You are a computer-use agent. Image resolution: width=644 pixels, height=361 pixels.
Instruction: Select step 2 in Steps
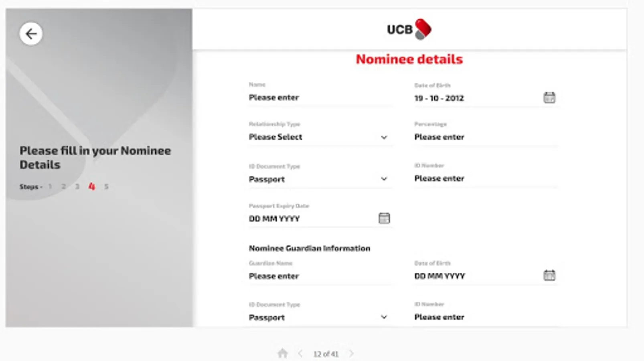(63, 187)
